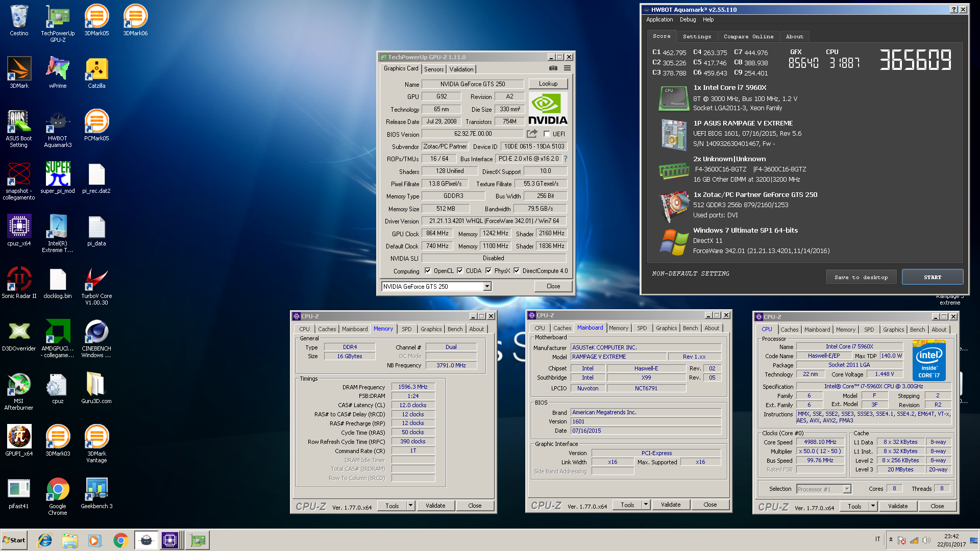Screen dimensions: 980x551
Task: Click GPU Name field GeForce GTS 250
Action: (x=473, y=84)
